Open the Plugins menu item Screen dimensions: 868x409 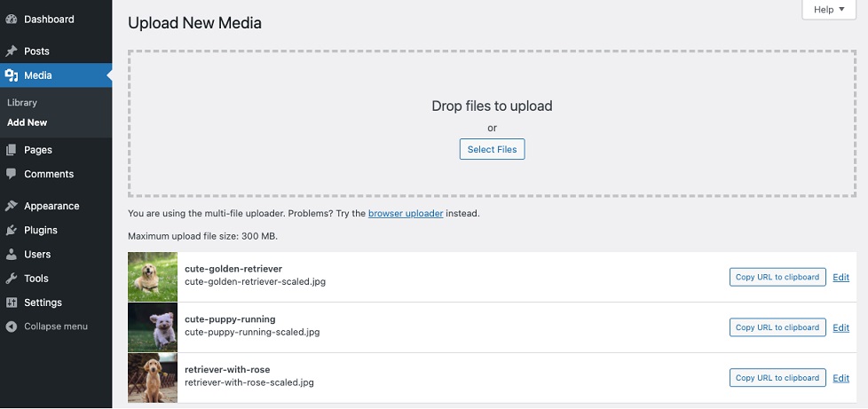pyautogui.click(x=56, y=231)
